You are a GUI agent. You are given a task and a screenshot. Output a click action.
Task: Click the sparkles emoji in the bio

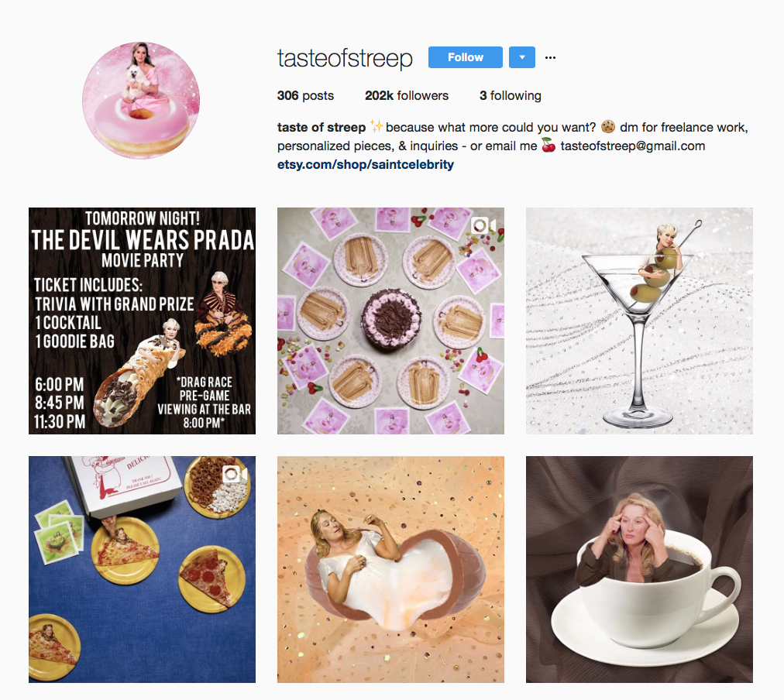coord(376,126)
